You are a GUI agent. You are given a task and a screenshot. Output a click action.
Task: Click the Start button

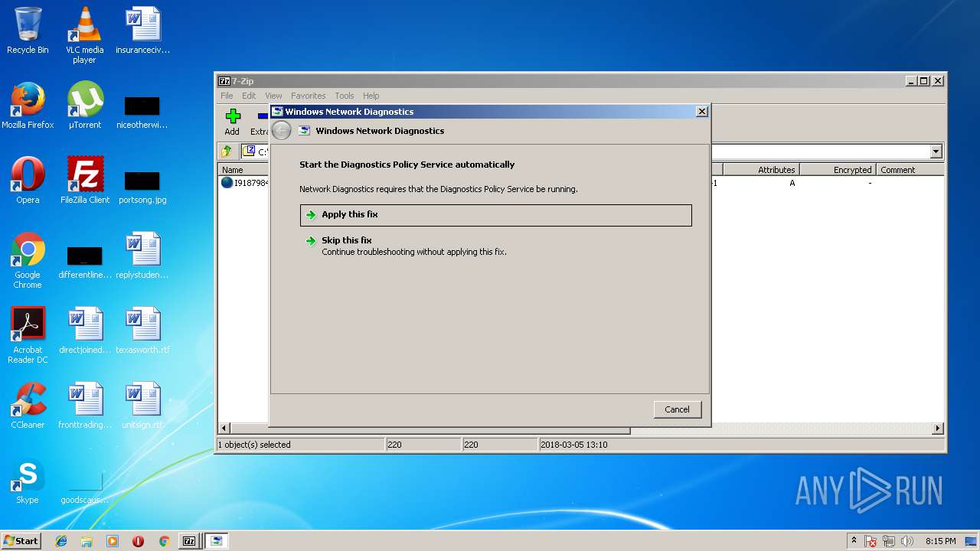(21, 541)
